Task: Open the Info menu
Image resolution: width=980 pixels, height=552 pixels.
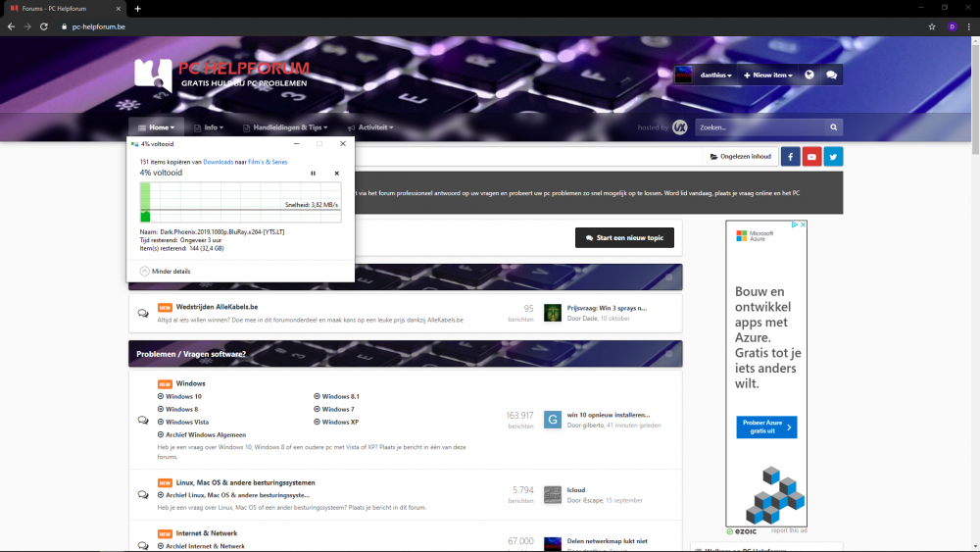Action: click(x=209, y=127)
